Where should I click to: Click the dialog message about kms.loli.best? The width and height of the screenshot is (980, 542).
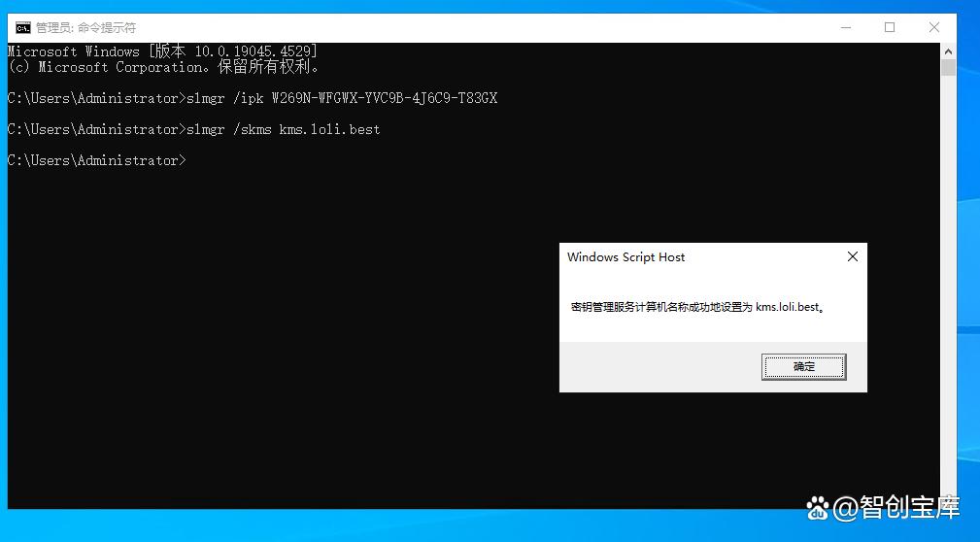698,307
